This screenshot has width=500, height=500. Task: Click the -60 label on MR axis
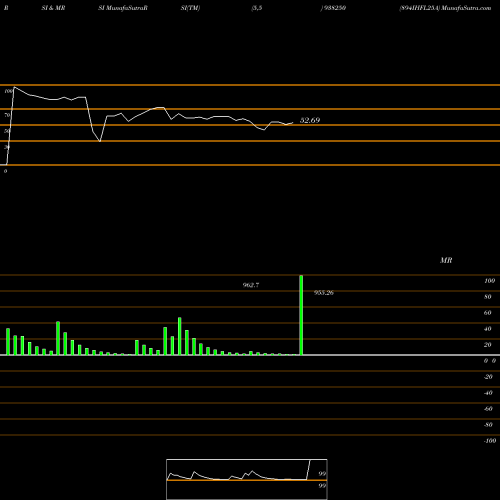[x=488, y=409]
